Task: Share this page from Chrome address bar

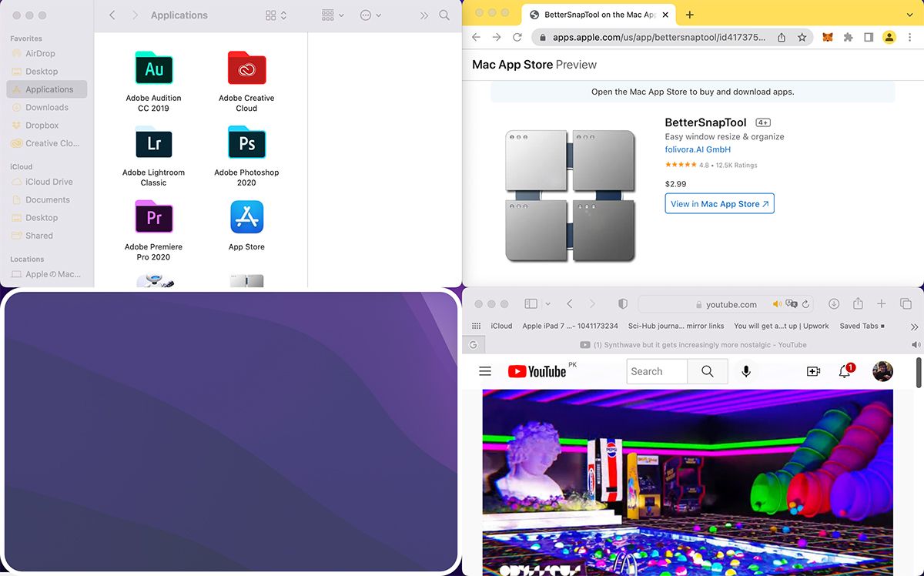Action: coord(782,37)
